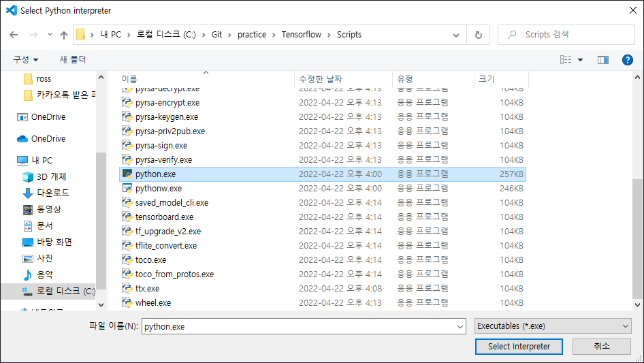
Task: Select the ross folder in sidebar
Action: point(37,79)
